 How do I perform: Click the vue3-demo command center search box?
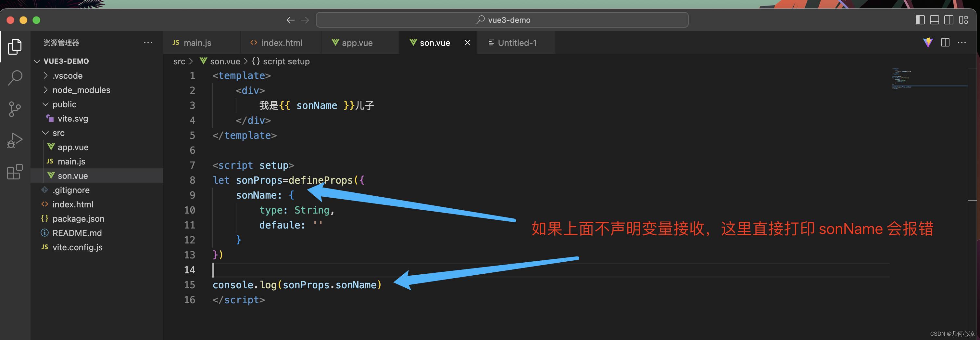point(502,20)
